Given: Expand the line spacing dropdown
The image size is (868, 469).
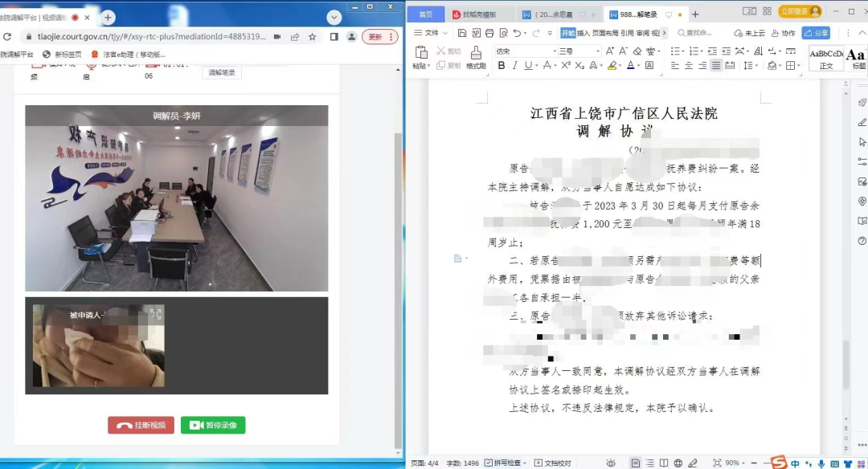Looking at the screenshot, I should pos(757,65).
